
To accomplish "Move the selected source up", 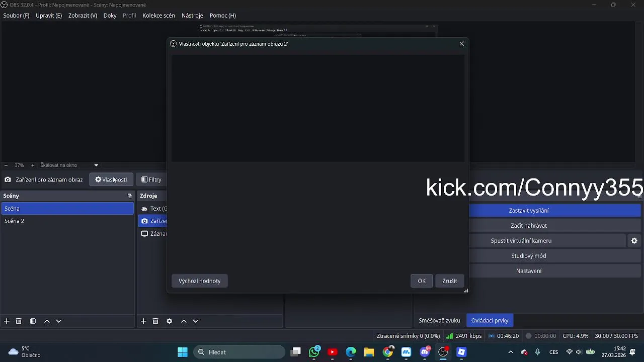I will [x=184, y=321].
